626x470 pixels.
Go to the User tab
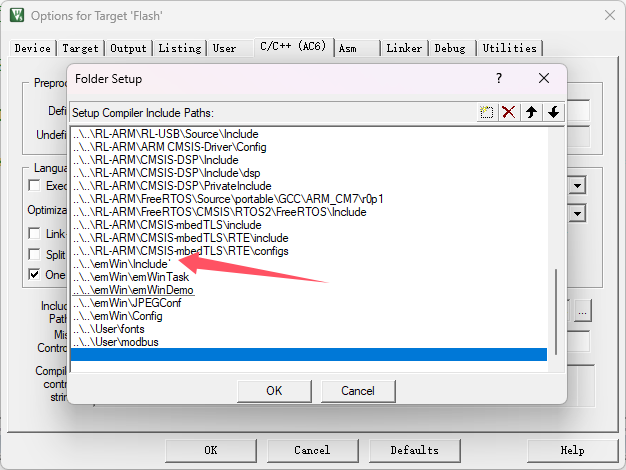point(224,48)
